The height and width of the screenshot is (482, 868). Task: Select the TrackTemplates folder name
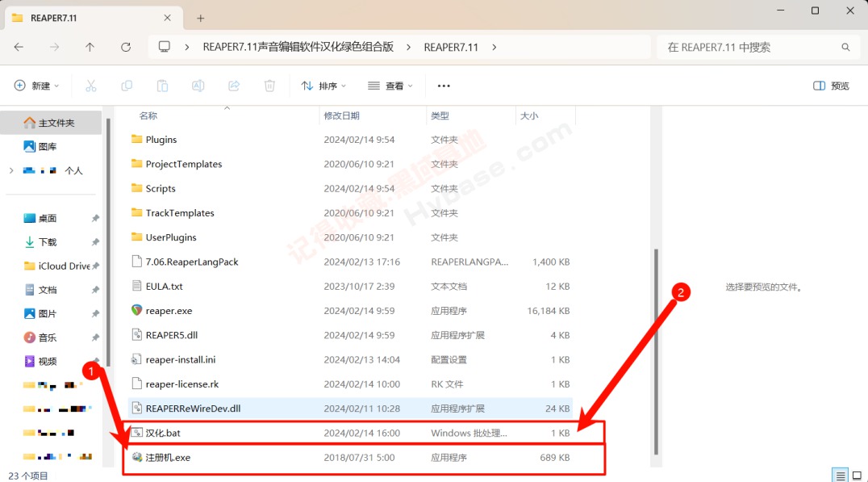click(x=180, y=213)
